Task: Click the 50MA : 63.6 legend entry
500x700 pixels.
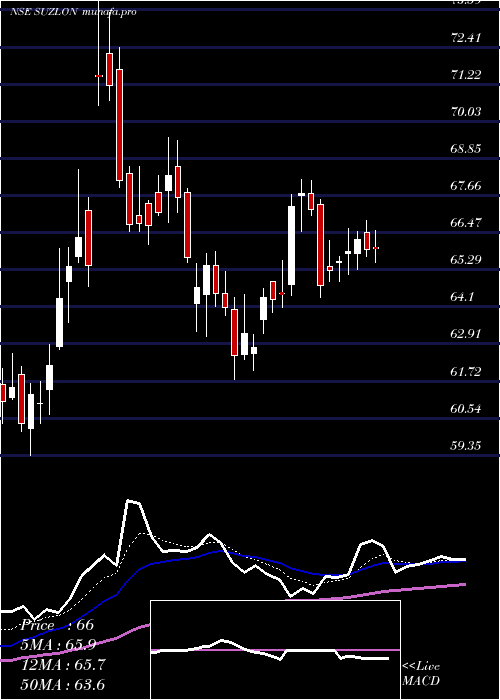Action: 63,684
